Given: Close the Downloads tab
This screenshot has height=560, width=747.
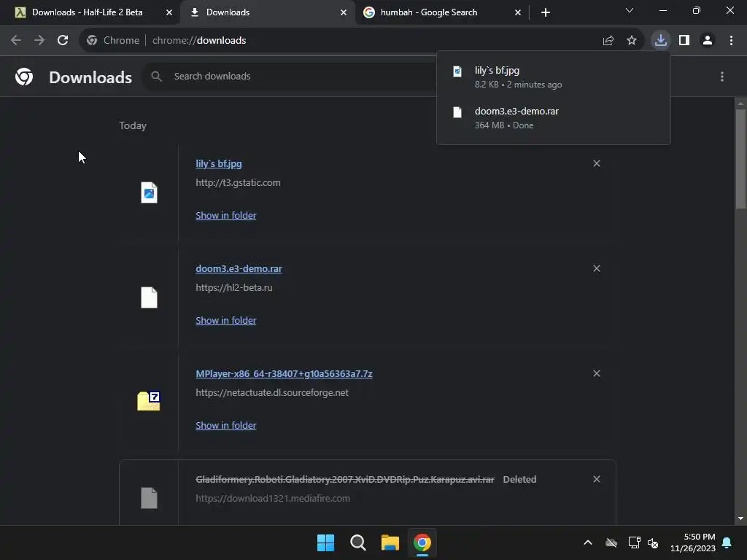Looking at the screenshot, I should tap(344, 12).
